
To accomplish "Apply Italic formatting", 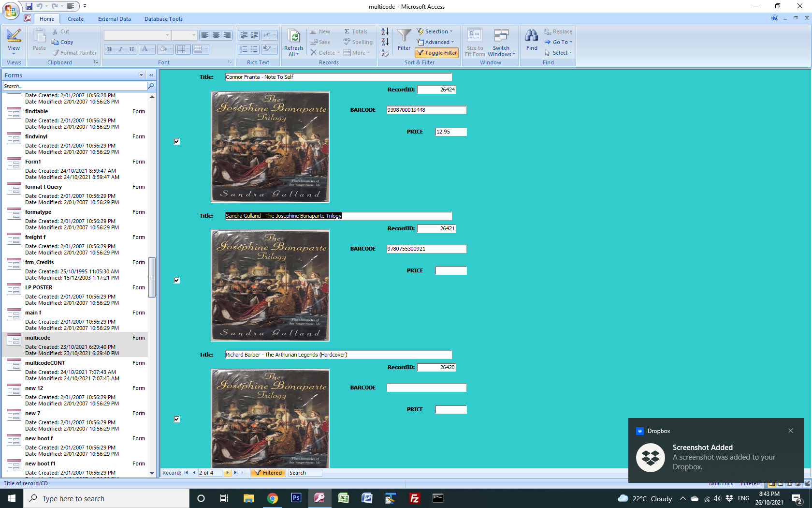I will click(x=120, y=49).
